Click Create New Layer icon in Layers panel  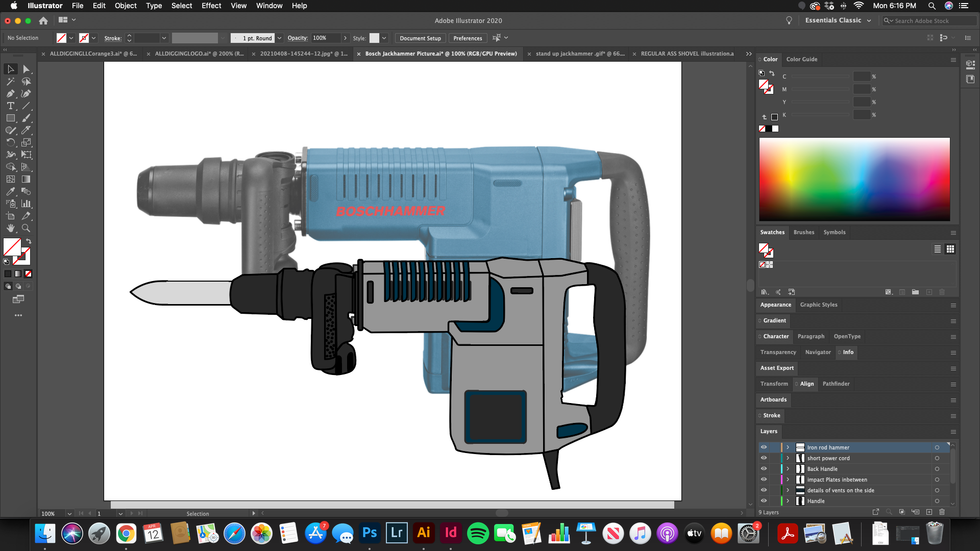pos(929,512)
